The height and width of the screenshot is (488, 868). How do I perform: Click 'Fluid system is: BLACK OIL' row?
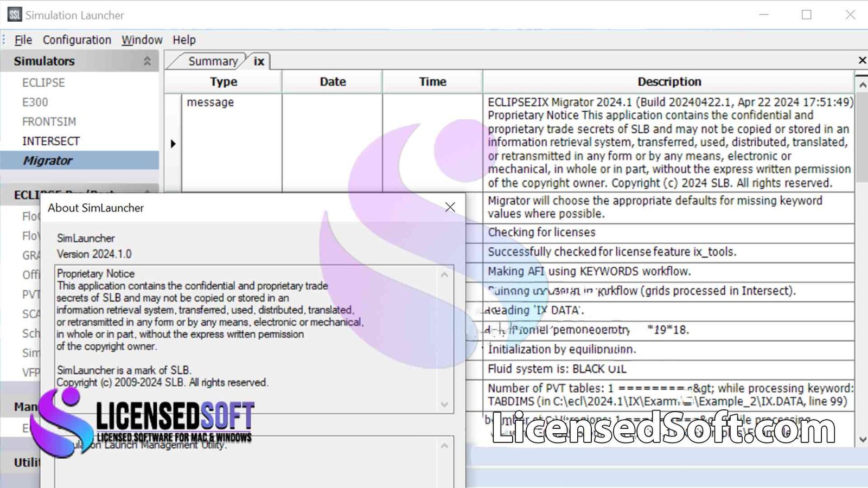click(x=668, y=369)
